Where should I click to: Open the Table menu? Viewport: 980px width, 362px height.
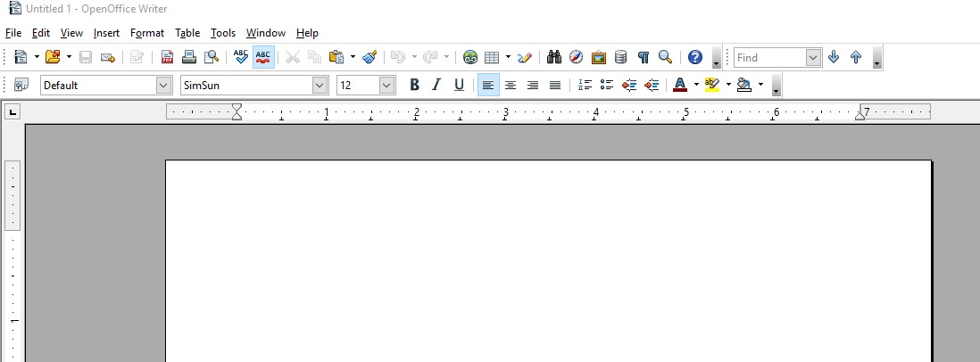(187, 33)
